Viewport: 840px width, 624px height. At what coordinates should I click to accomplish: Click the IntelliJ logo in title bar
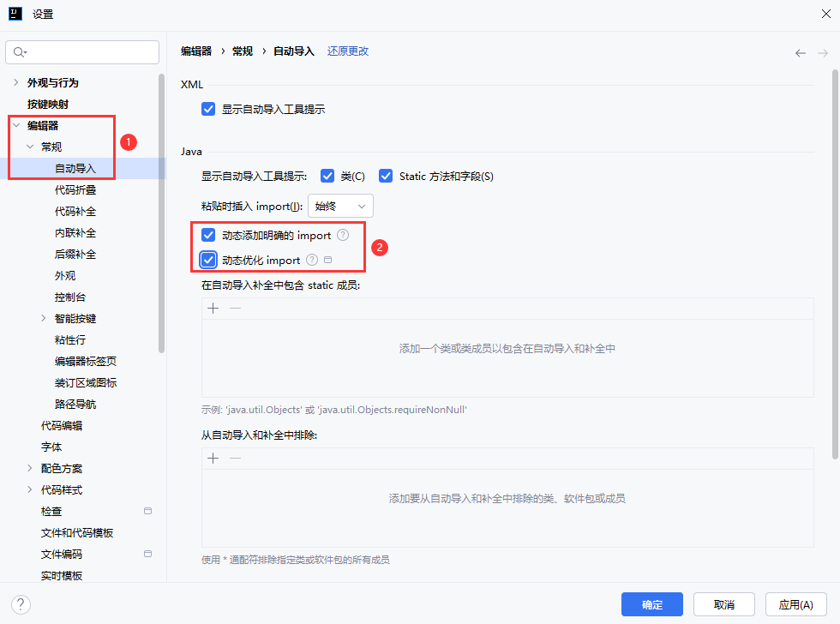tap(15, 14)
